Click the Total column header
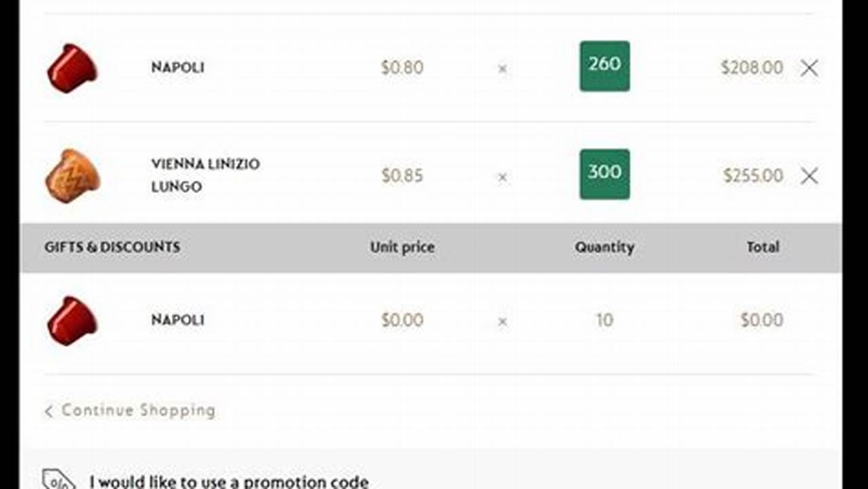Viewport: 868px width, 489px height. 763,247
